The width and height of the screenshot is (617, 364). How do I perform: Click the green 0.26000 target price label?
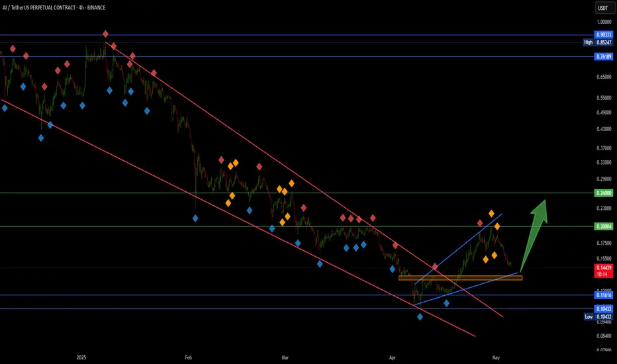click(x=604, y=193)
